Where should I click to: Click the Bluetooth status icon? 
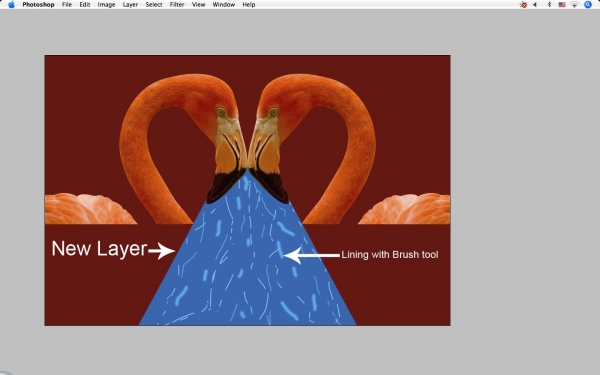coord(549,5)
